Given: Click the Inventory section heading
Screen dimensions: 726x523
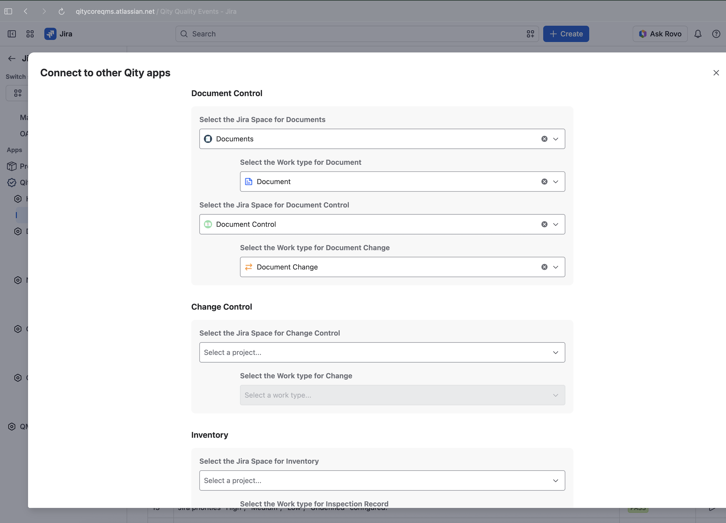Looking at the screenshot, I should pyautogui.click(x=210, y=435).
